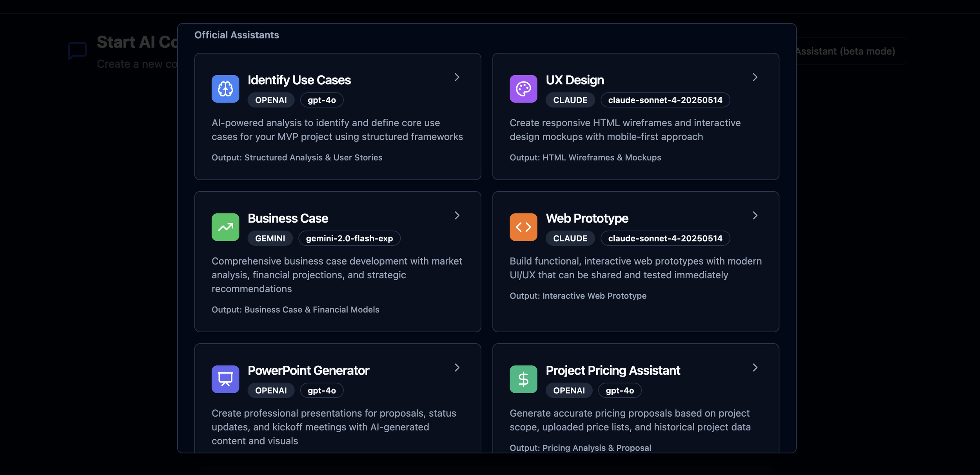Click the blue brain icon for Identify Use Cases
This screenshot has width=980, height=475.
pos(225,89)
